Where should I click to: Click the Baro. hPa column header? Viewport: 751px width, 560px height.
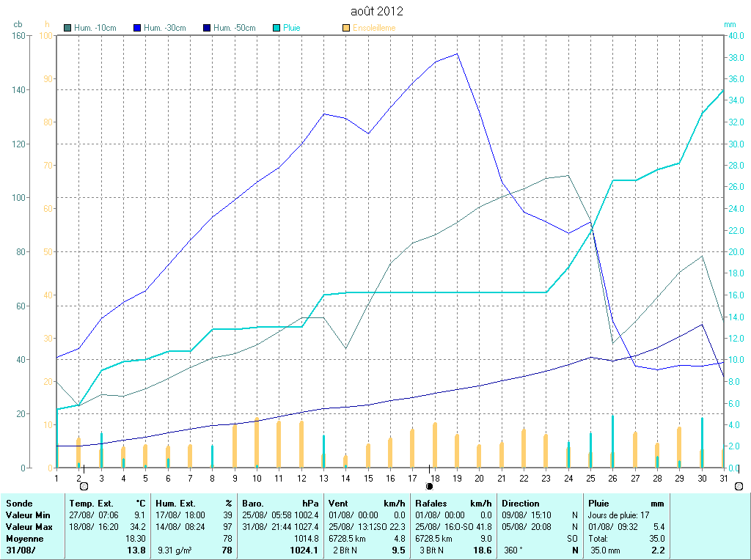[281, 504]
